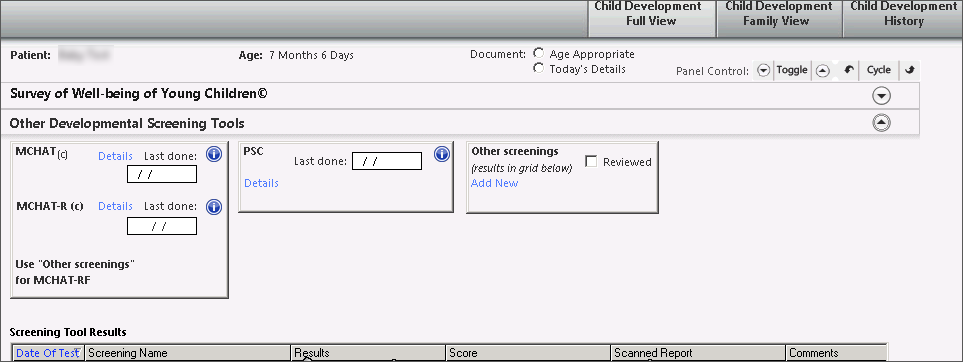Open MCHAT Details link
This screenshot has width=963, height=362.
click(115, 156)
